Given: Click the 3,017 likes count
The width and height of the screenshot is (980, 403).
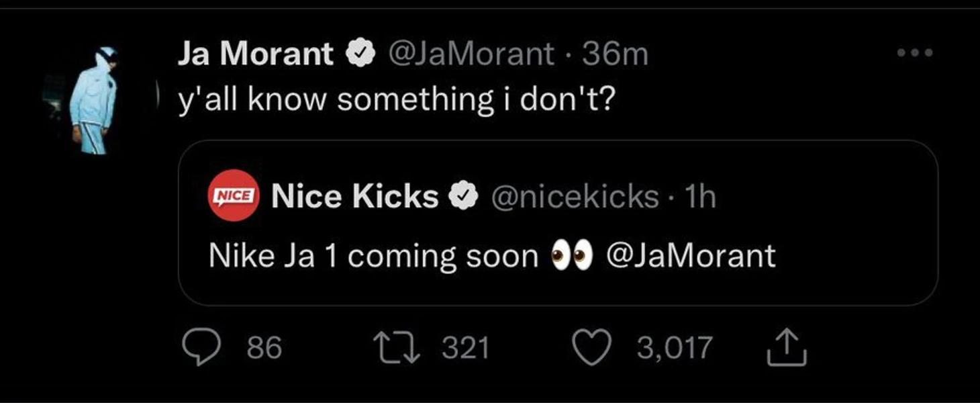Looking at the screenshot, I should 674,349.
